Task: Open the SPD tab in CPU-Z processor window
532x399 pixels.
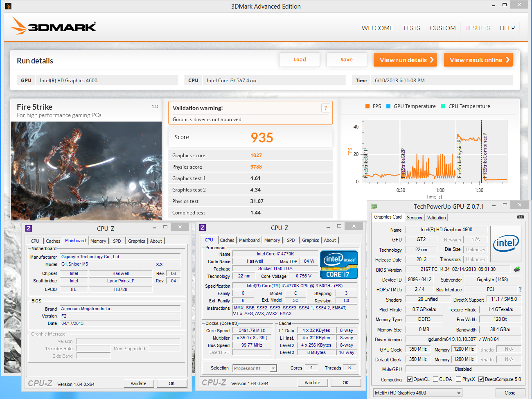Action: click(x=291, y=240)
